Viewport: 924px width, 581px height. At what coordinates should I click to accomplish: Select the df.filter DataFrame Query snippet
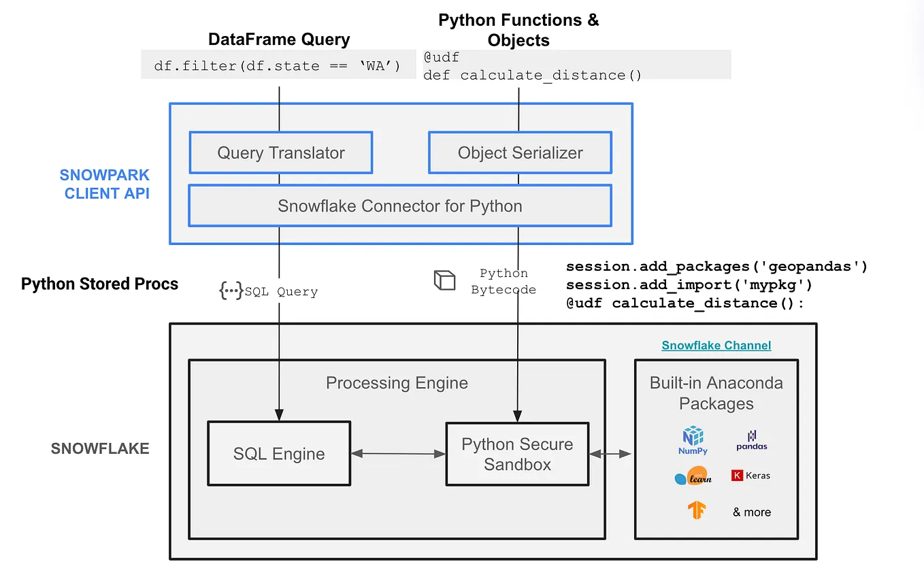pyautogui.click(x=278, y=65)
